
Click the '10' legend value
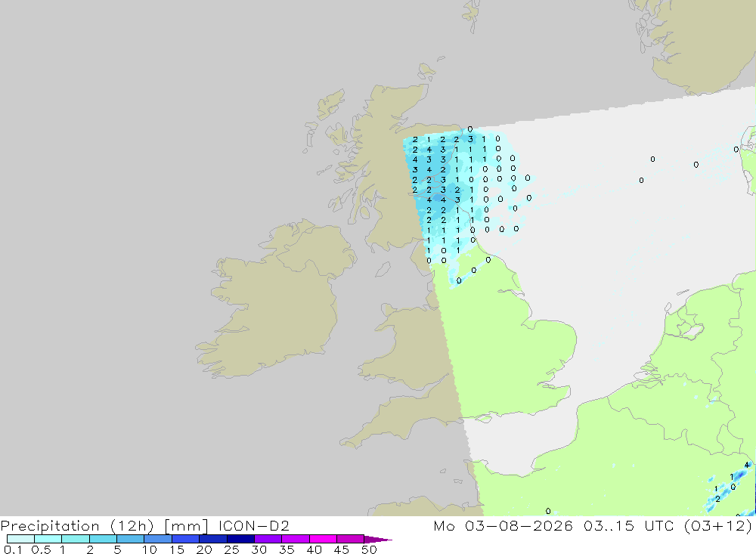click(x=150, y=549)
